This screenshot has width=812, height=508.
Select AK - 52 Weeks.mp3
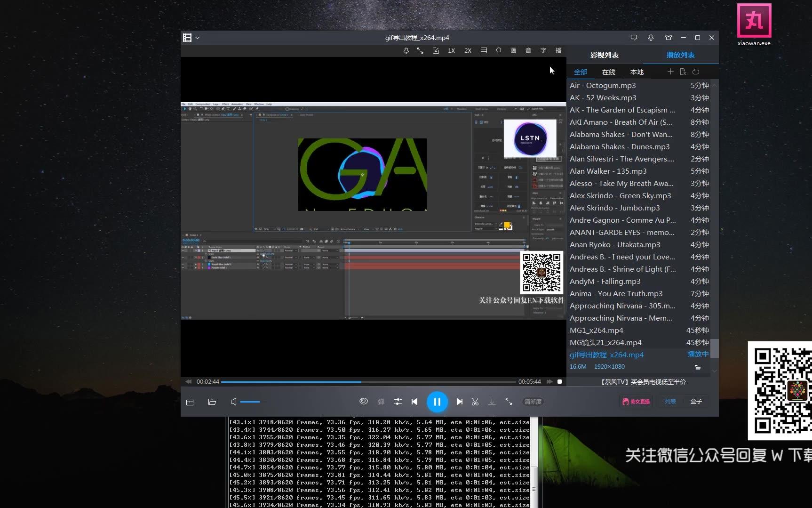click(x=639, y=97)
